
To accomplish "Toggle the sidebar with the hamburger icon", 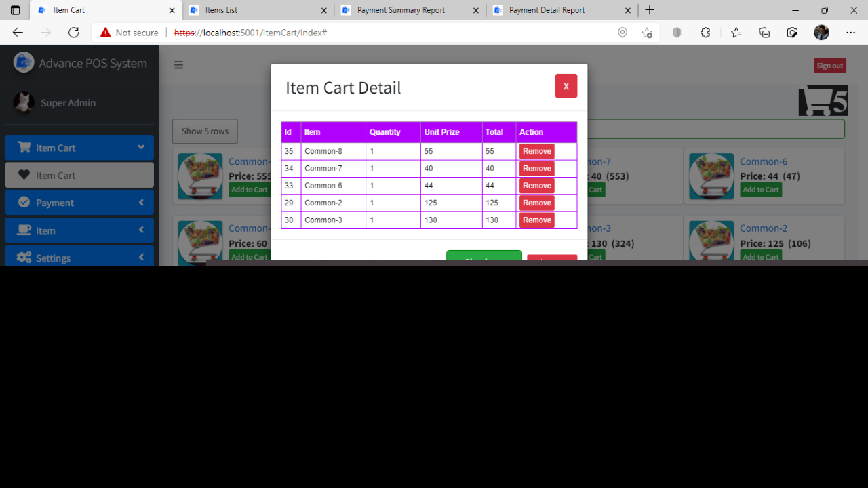I will [179, 65].
